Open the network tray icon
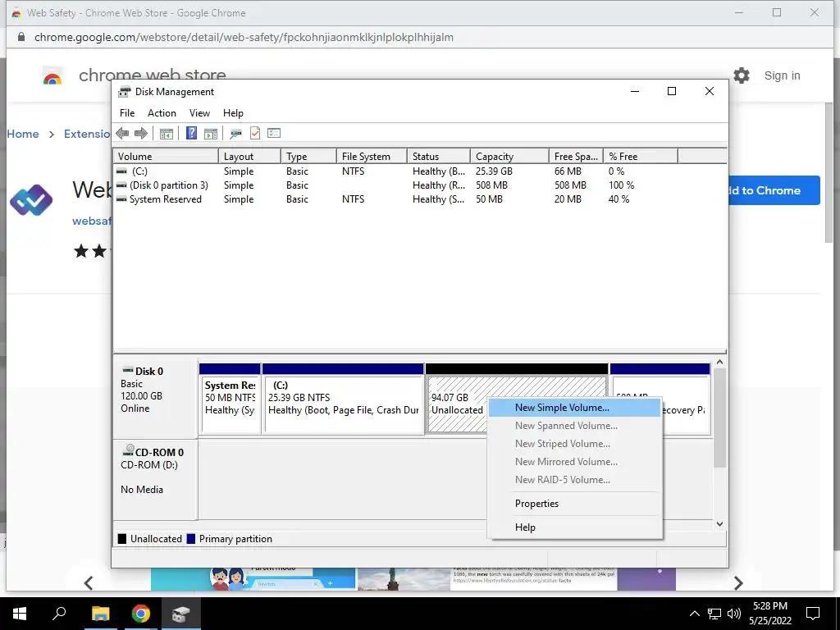This screenshot has height=630, width=840. tap(714, 614)
